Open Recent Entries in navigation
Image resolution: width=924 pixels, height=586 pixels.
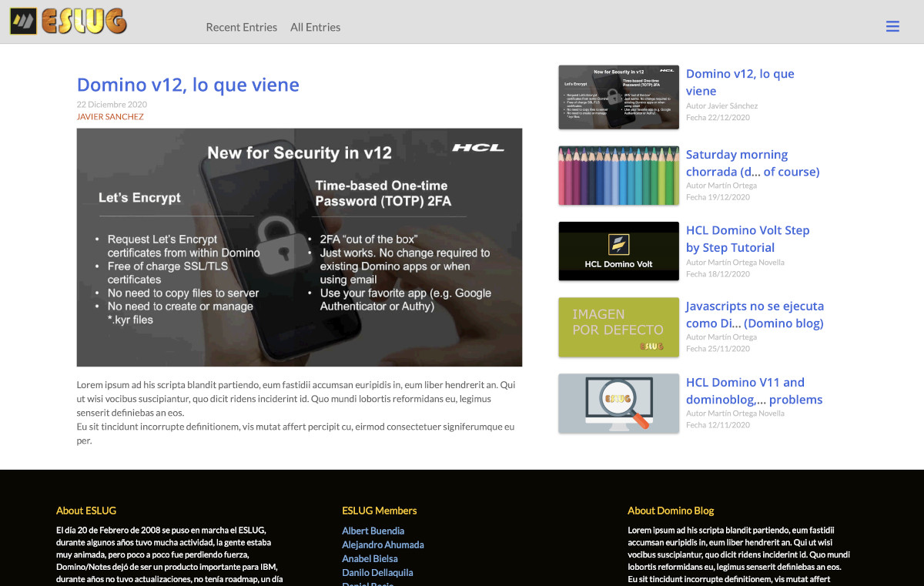pos(241,27)
